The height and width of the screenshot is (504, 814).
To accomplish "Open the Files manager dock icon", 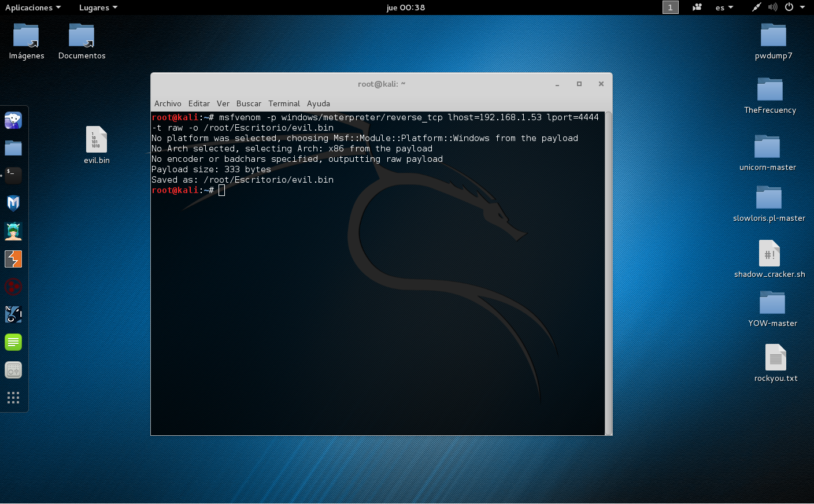I will (13, 148).
